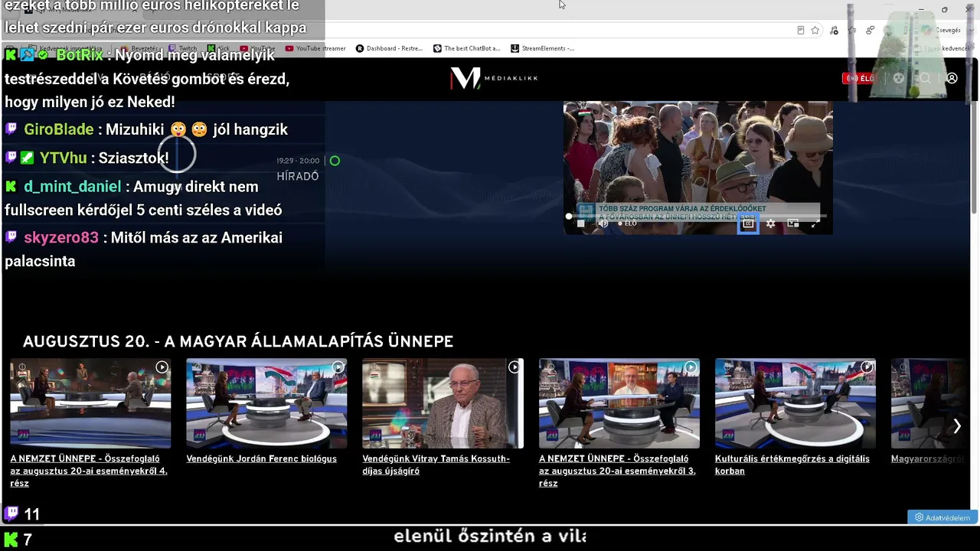Click play icon on Jordán Ferenc thumbnail
The image size is (980, 551).
coord(338,367)
